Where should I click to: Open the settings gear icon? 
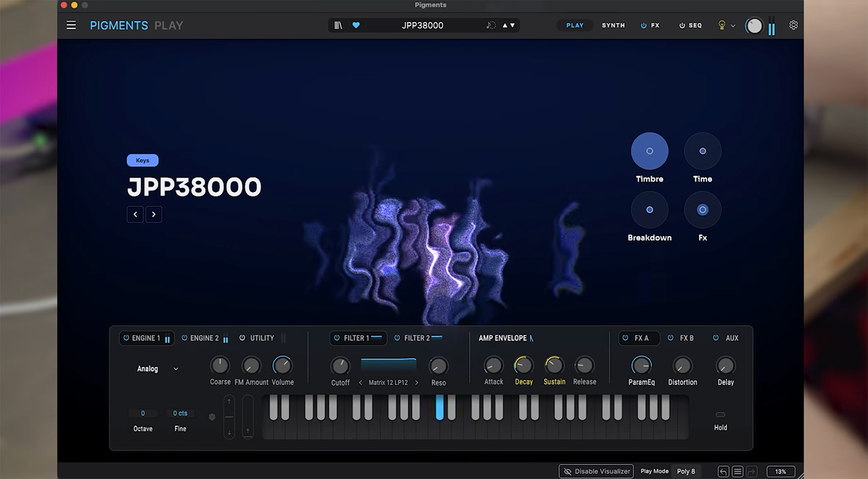coord(794,25)
